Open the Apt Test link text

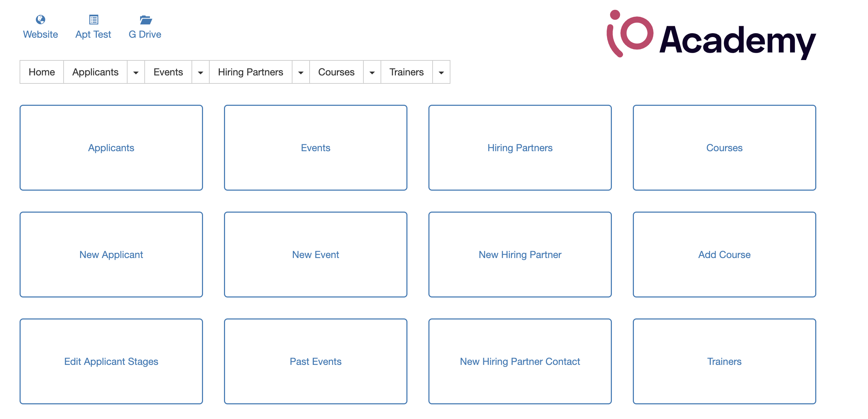click(x=93, y=34)
